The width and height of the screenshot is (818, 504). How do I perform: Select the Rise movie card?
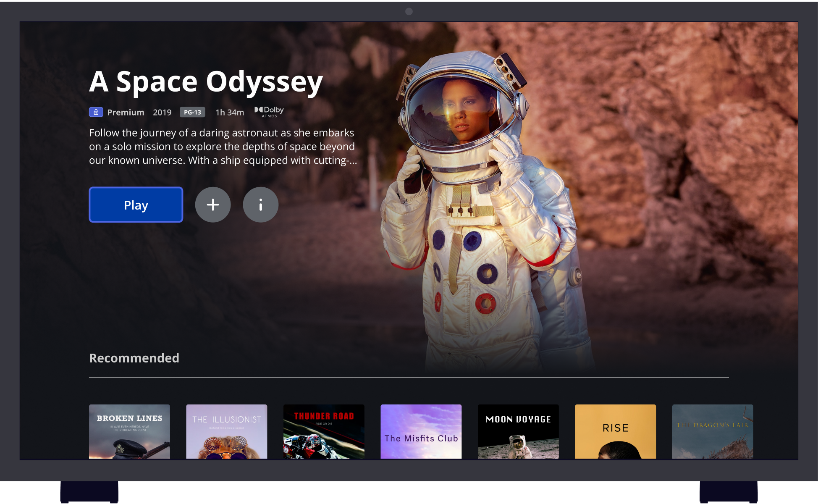(x=616, y=431)
